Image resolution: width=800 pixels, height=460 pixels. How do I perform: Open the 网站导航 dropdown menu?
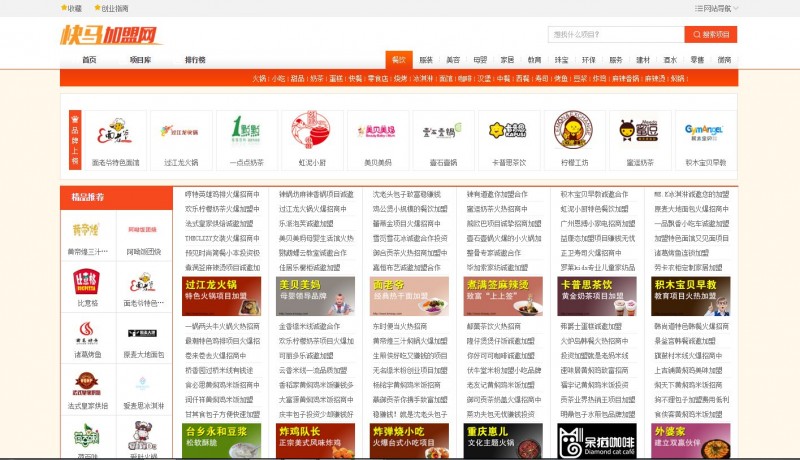716,9
